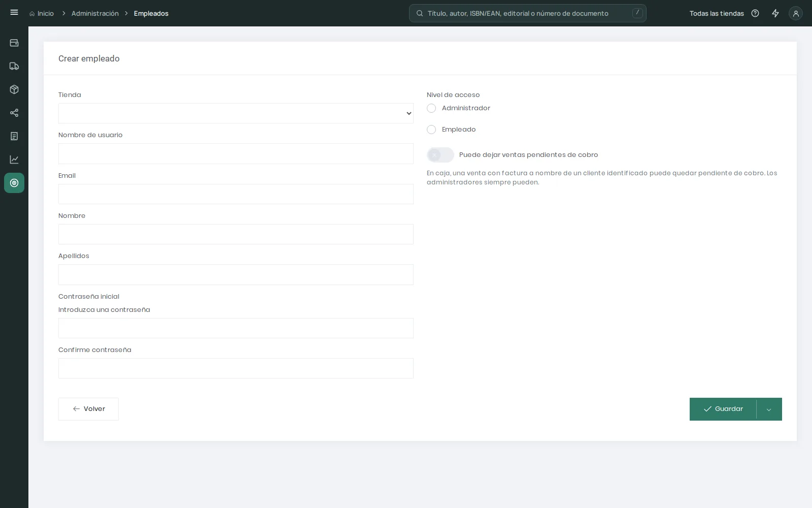
Task: Expand the Tienda dropdown
Action: tap(236, 113)
